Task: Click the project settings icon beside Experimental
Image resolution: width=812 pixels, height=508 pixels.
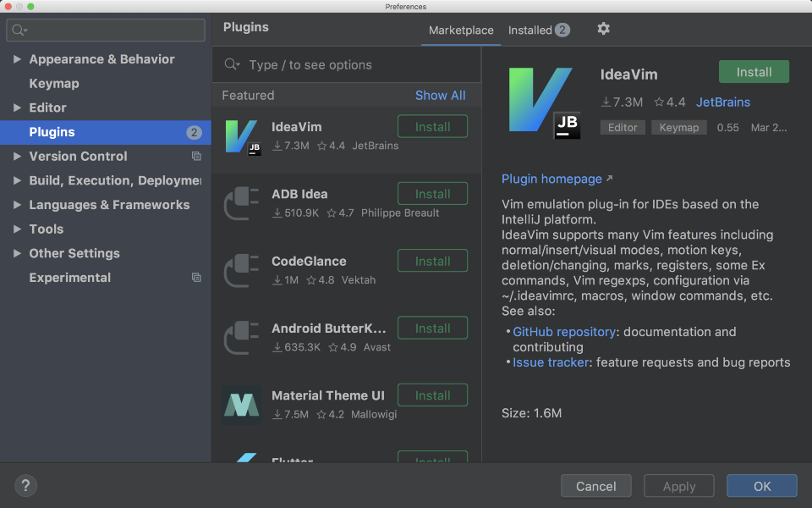Action: [196, 277]
